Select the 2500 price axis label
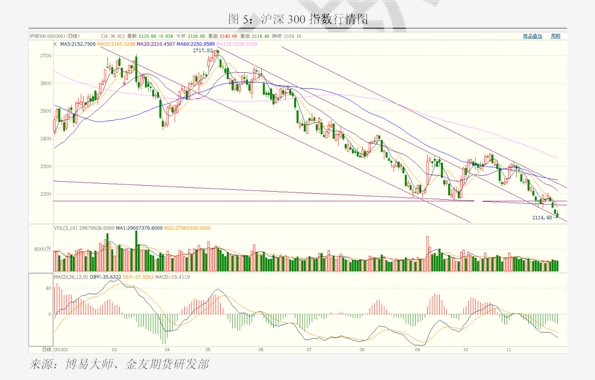 click(x=46, y=111)
